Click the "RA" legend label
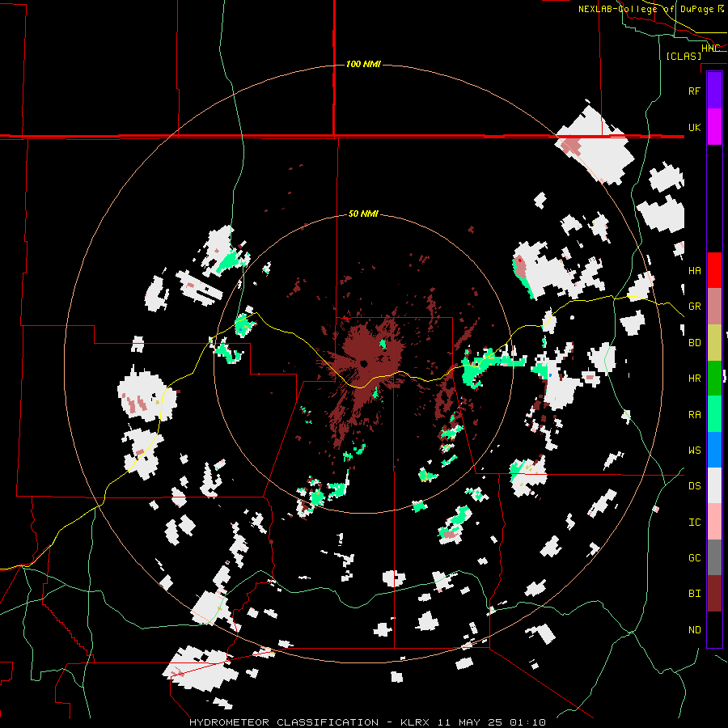 694,415
